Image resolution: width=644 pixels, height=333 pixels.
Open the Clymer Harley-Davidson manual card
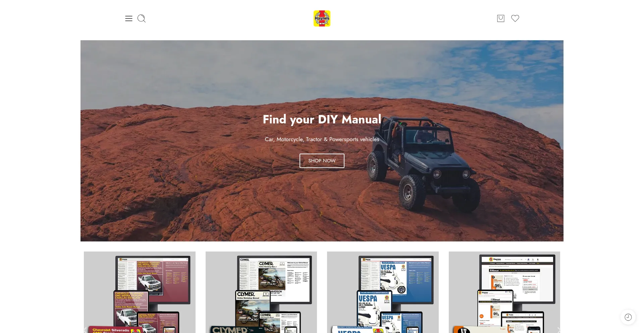[261, 292]
